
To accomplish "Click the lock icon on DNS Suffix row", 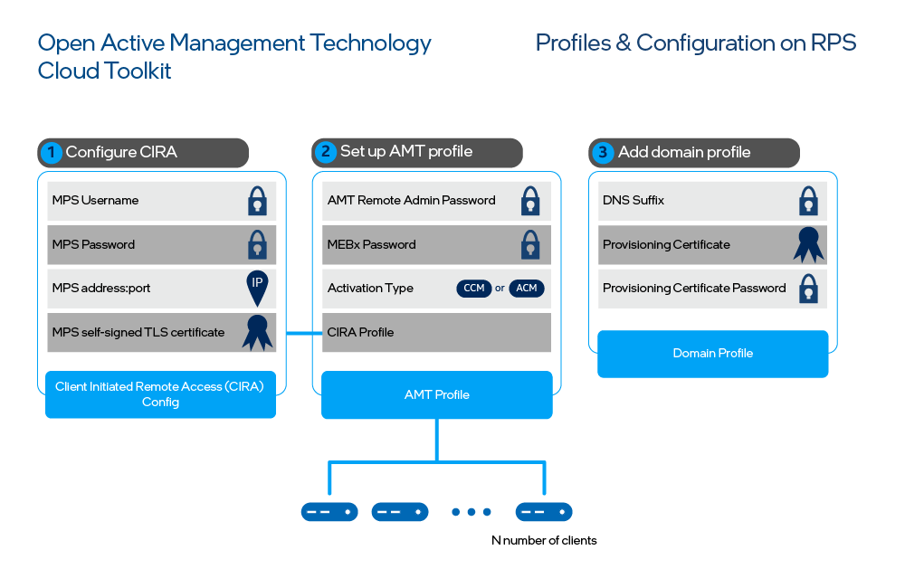I will [808, 201].
